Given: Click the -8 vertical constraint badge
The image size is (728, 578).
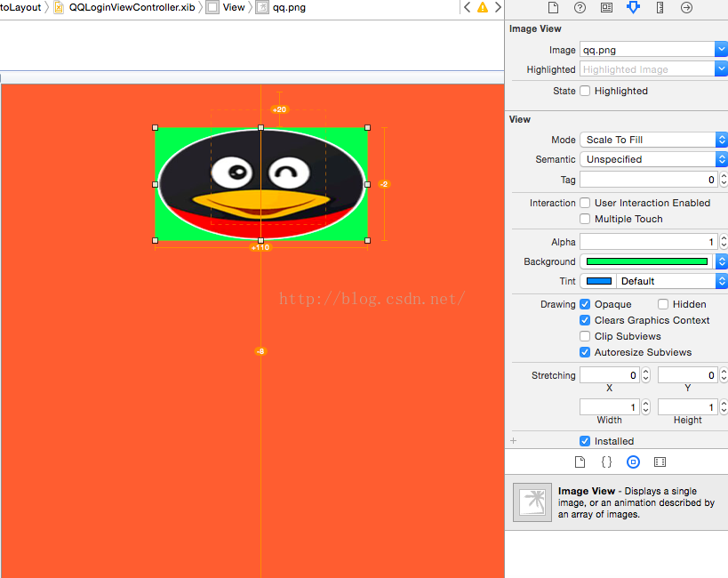Looking at the screenshot, I should coord(261,351).
